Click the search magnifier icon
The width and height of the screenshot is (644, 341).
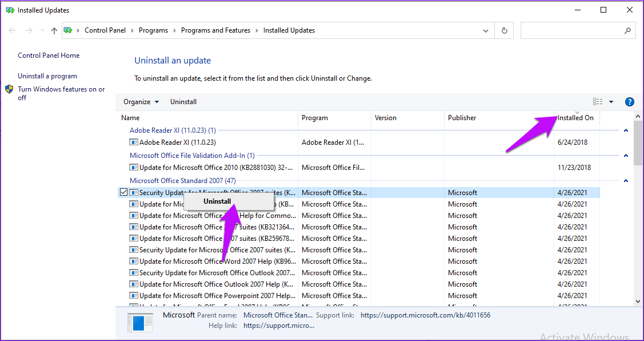(x=627, y=30)
